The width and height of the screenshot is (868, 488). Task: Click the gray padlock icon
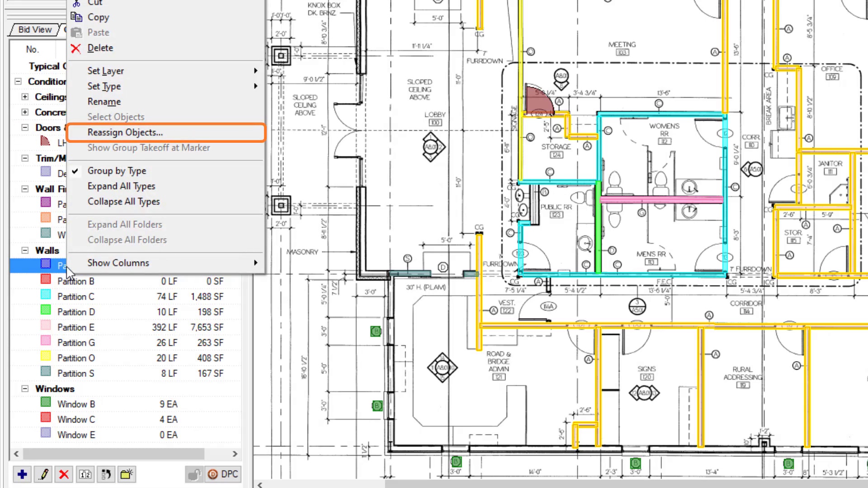194,474
